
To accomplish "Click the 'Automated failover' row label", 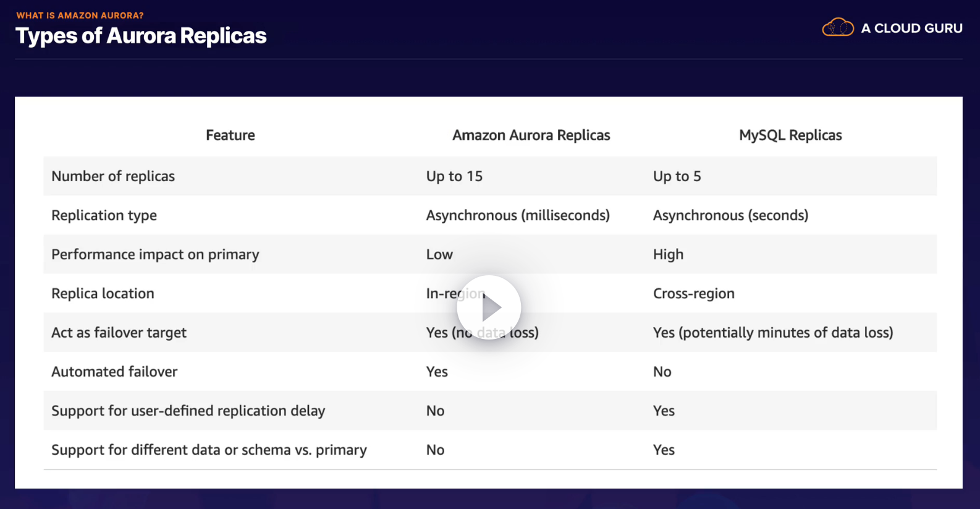I will 114,372.
